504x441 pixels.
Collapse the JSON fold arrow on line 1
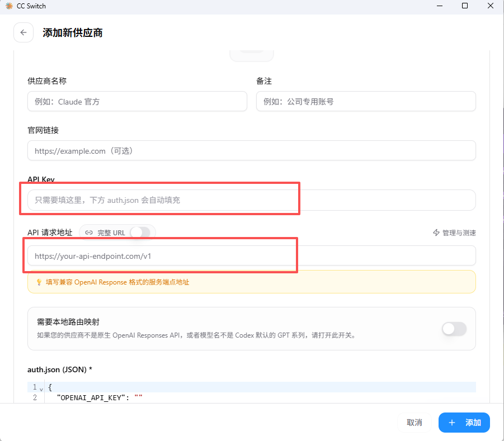(x=41, y=389)
